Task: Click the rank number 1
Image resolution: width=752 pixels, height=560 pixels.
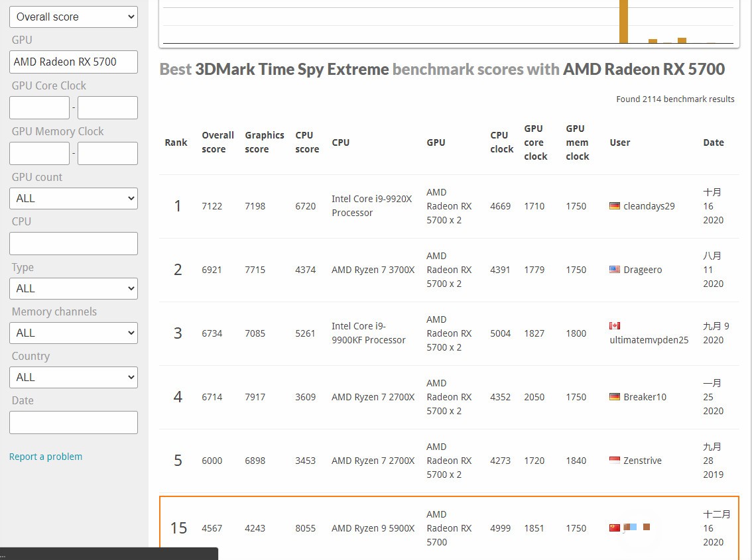Action: pos(178,206)
